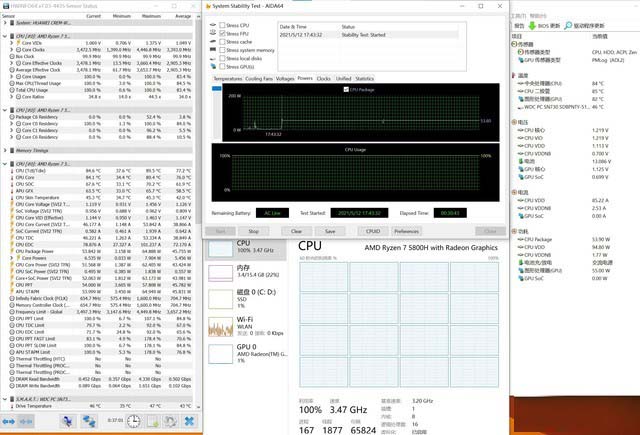The image size is (640, 435).
Task: Switch to the Voltages tab
Action: (285, 78)
